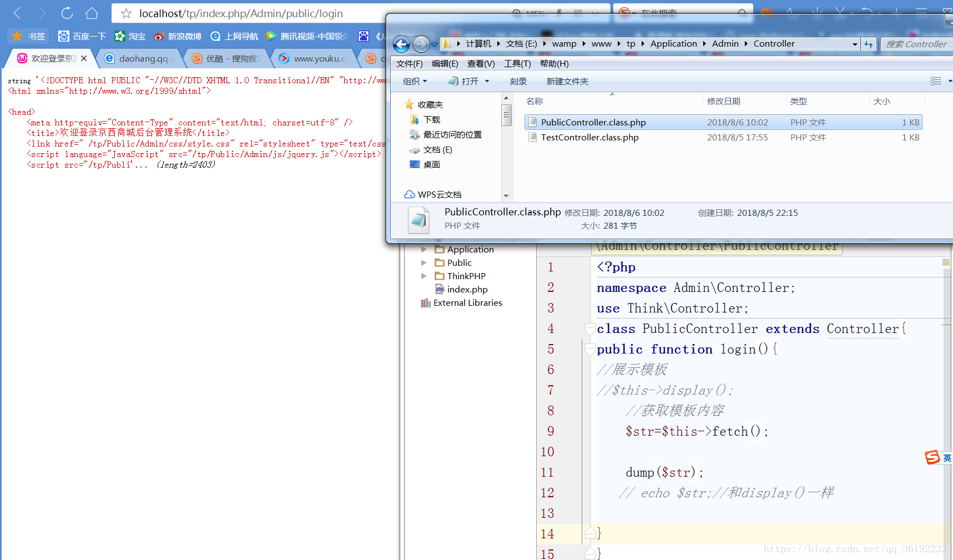Screen dimensions: 953x560
Task: Select the TestController.class.php file
Action: (723, 137)
